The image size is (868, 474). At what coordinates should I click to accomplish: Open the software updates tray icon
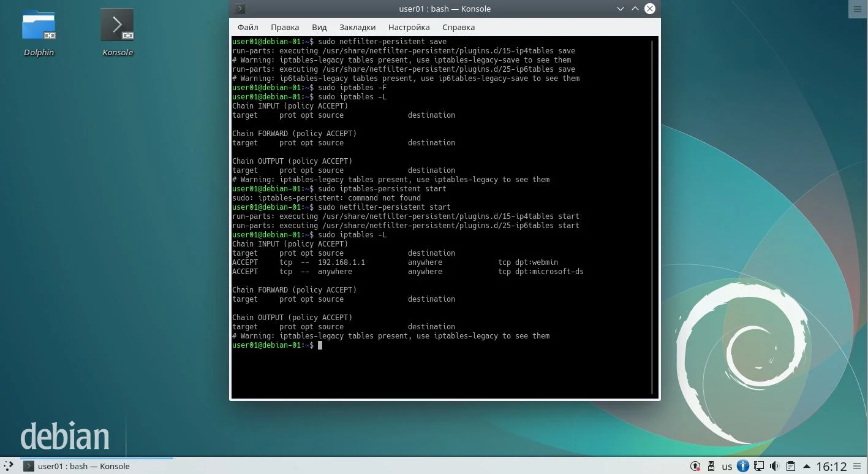(x=695, y=467)
